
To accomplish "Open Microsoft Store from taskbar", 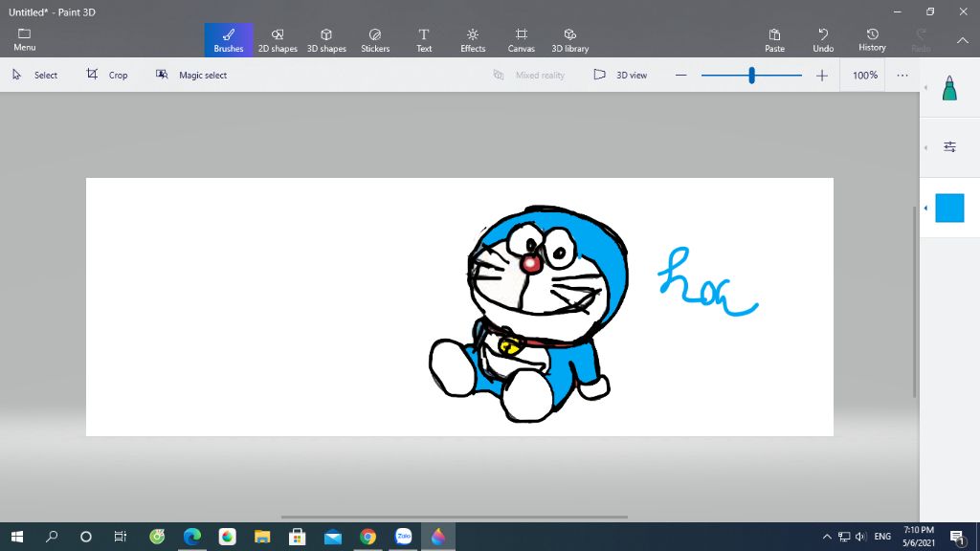I will click(x=298, y=537).
